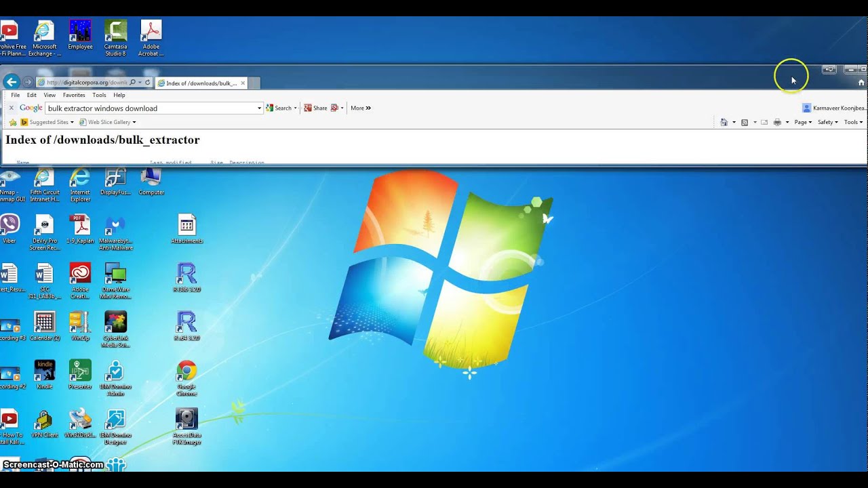The height and width of the screenshot is (488, 868).
Task: Click the Google logo on toolbar
Action: 31,108
